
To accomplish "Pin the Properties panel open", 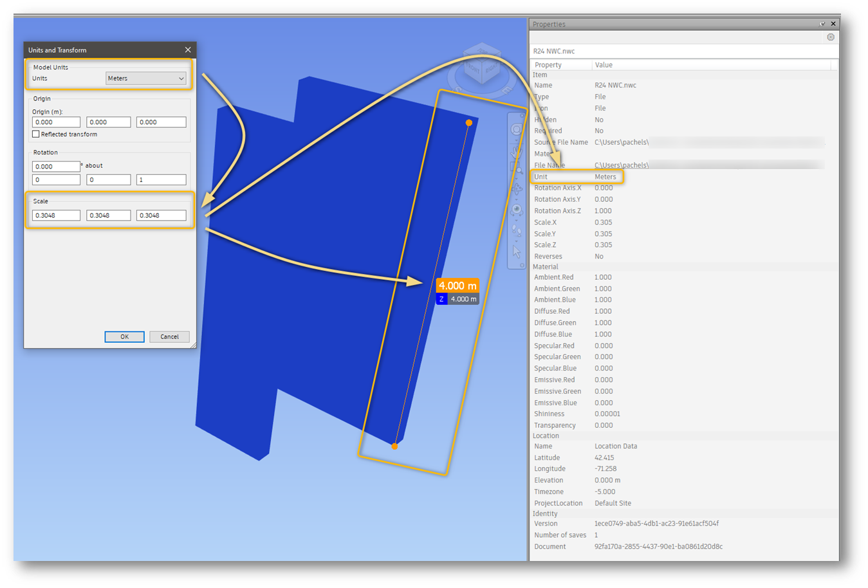I will pyautogui.click(x=822, y=23).
